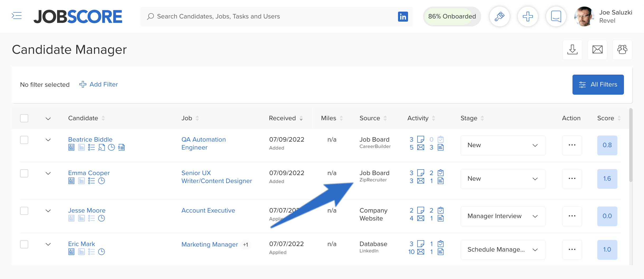Sort by the Score column header
The height and width of the screenshot is (279, 644).
point(609,118)
